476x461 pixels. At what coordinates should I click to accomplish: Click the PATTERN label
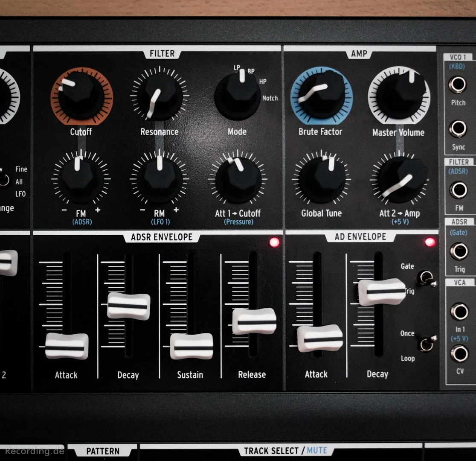point(103,451)
